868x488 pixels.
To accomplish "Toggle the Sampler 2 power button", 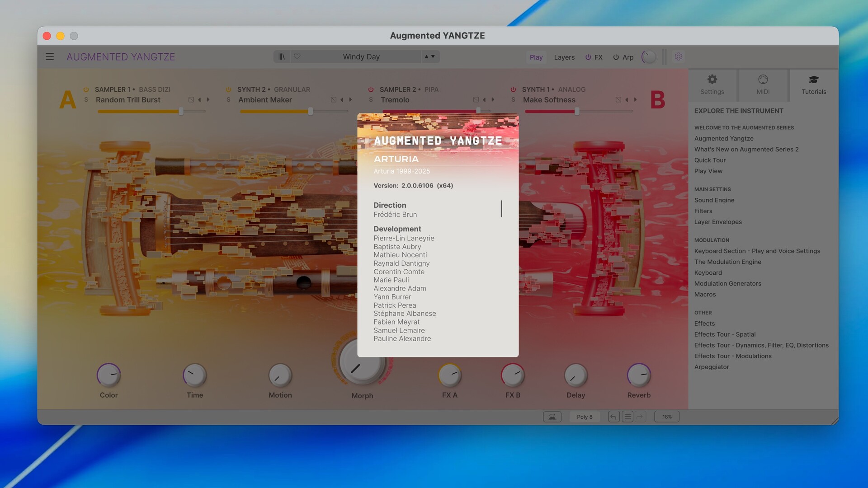I will (x=371, y=89).
